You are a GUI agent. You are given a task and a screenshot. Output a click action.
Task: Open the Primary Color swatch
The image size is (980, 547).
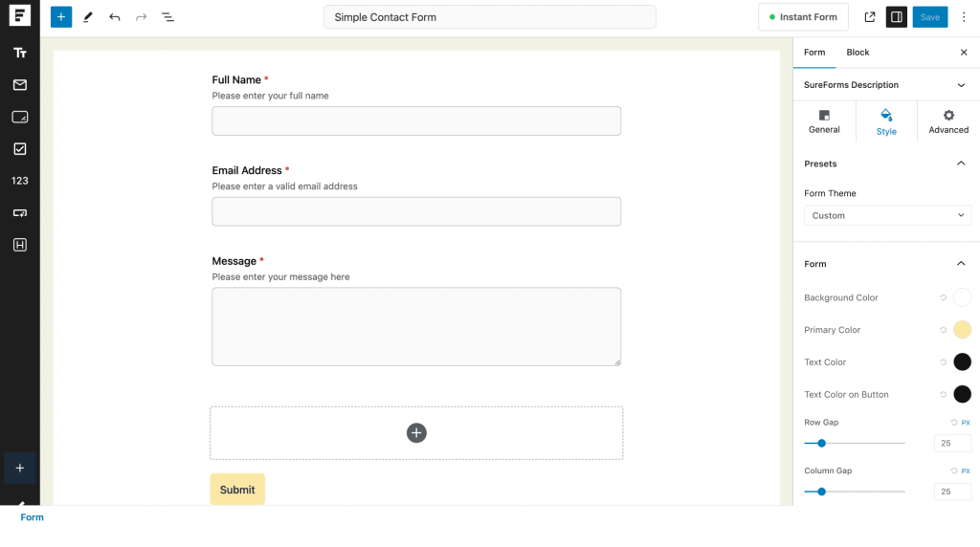tap(962, 330)
